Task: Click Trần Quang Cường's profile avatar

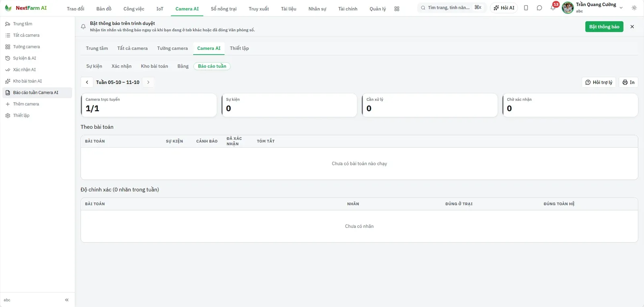Action: [x=568, y=8]
